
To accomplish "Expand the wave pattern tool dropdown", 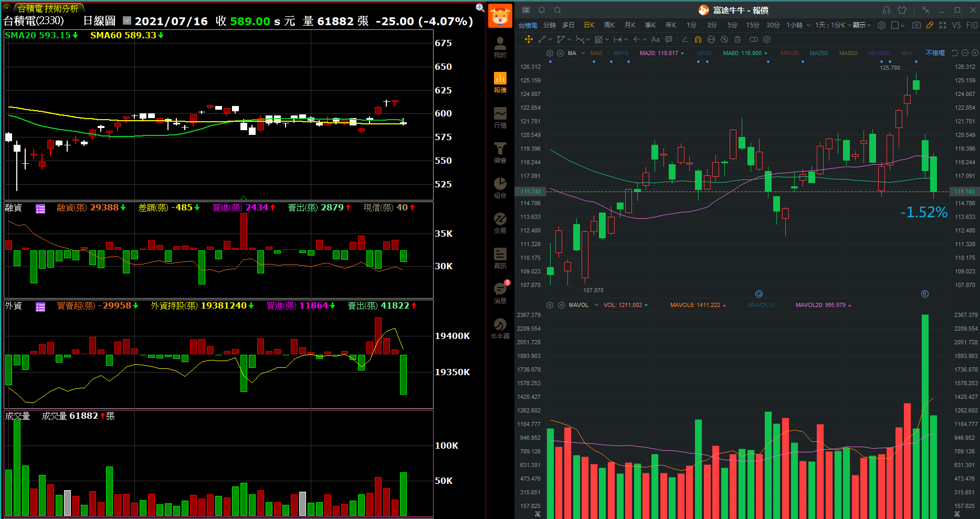I will [x=588, y=39].
